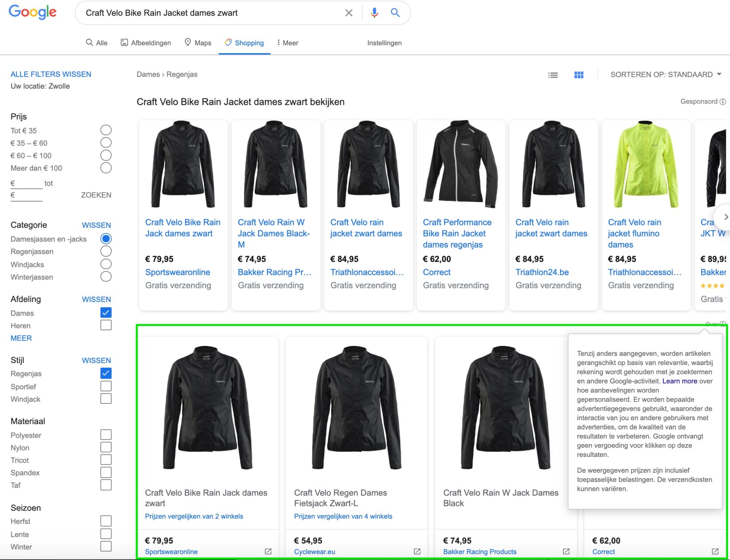Check the Herfst season checkbox
Viewport: 730px width, 560px height.
106,521
